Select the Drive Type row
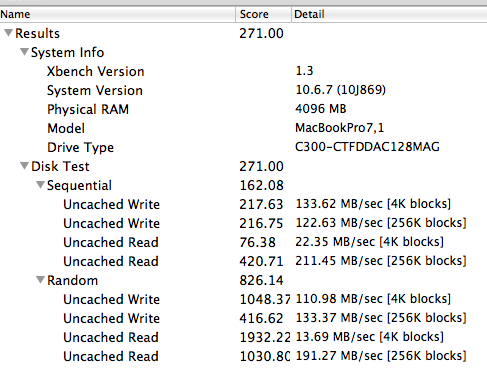 [x=243, y=147]
